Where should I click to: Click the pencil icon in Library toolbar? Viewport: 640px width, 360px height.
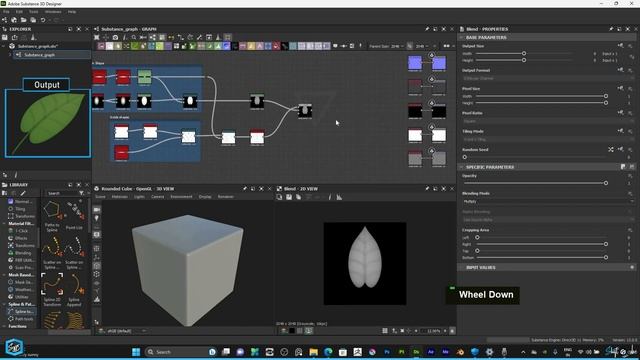pos(23,193)
